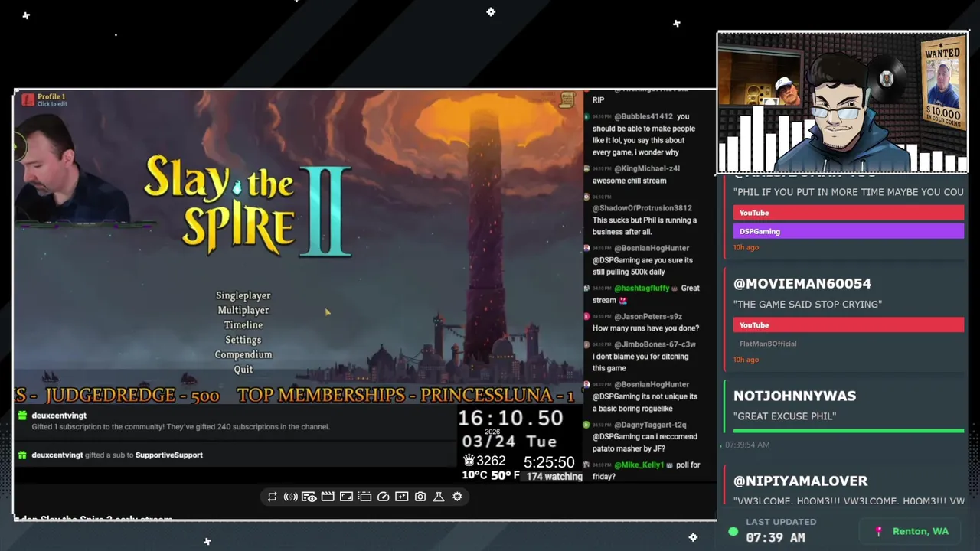This screenshot has height=551, width=980.
Task: Click the card-with-eye preview icon in toolbar
Action: point(309,497)
